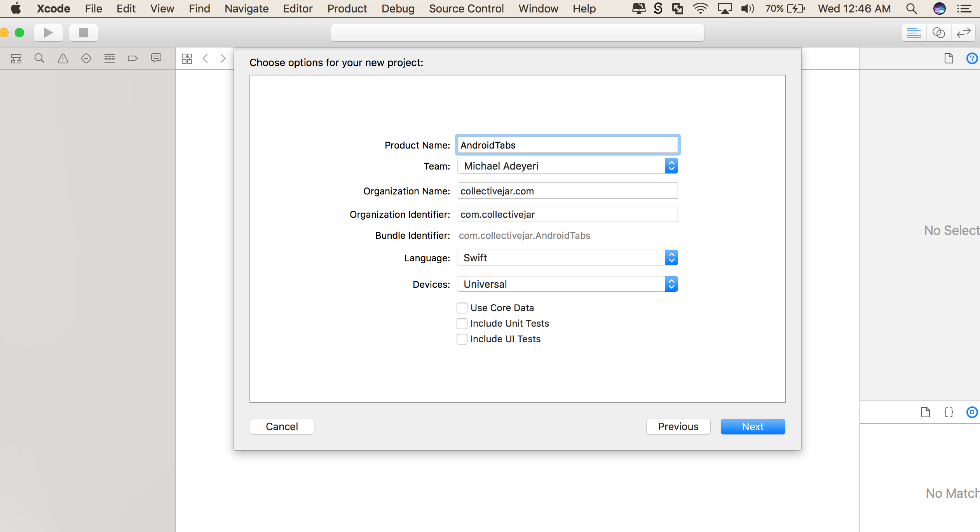Switch to the Assistant editor circles icon

click(x=939, y=33)
